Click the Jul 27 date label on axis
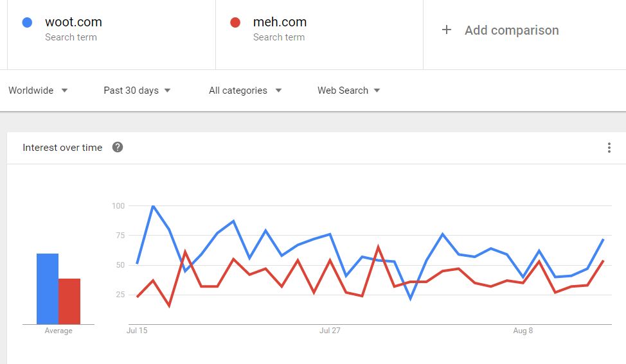 (330, 331)
